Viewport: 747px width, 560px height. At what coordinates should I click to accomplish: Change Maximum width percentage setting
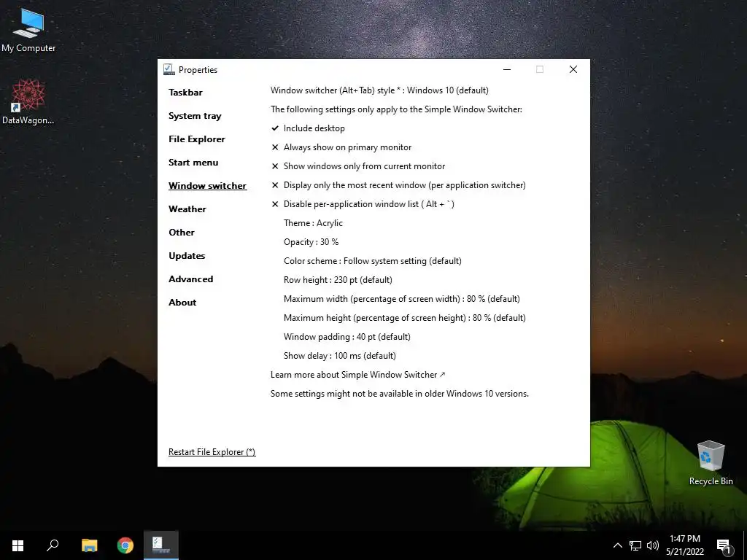[402, 299]
